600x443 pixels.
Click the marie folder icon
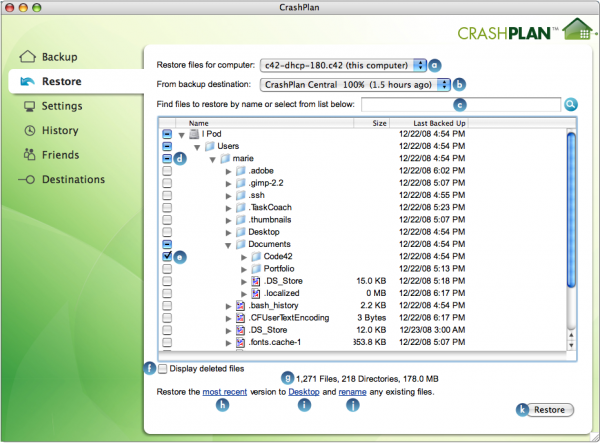[225, 158]
